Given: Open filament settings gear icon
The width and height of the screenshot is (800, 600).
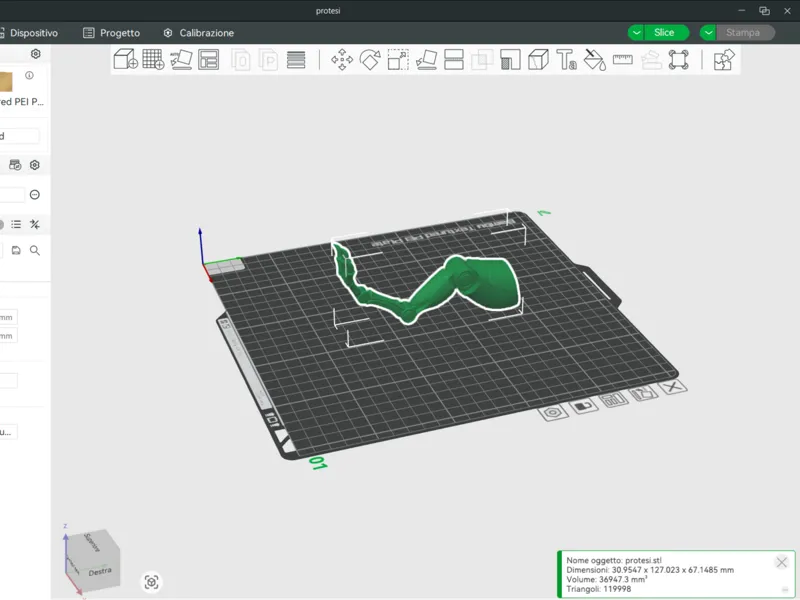Looking at the screenshot, I should point(35,165).
